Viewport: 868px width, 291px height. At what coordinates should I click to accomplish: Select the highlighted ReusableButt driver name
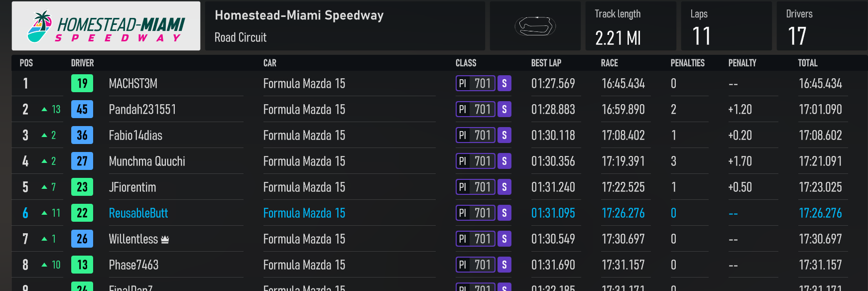(138, 213)
